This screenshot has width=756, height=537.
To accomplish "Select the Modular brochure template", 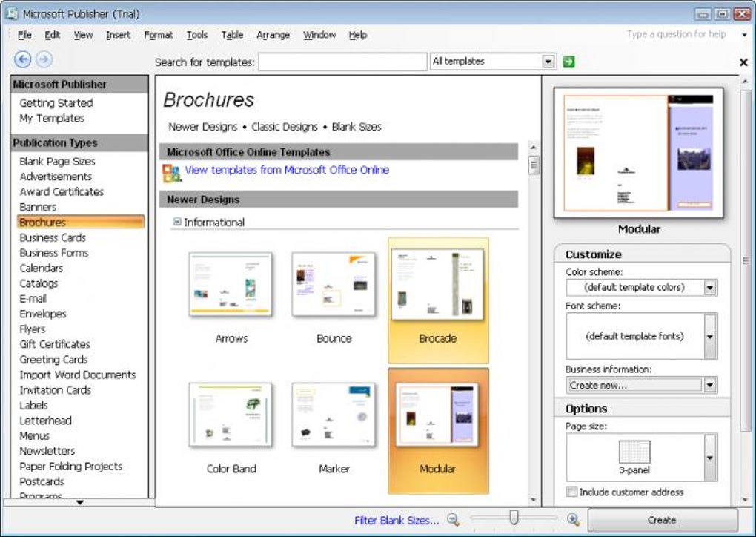I will tap(438, 431).
